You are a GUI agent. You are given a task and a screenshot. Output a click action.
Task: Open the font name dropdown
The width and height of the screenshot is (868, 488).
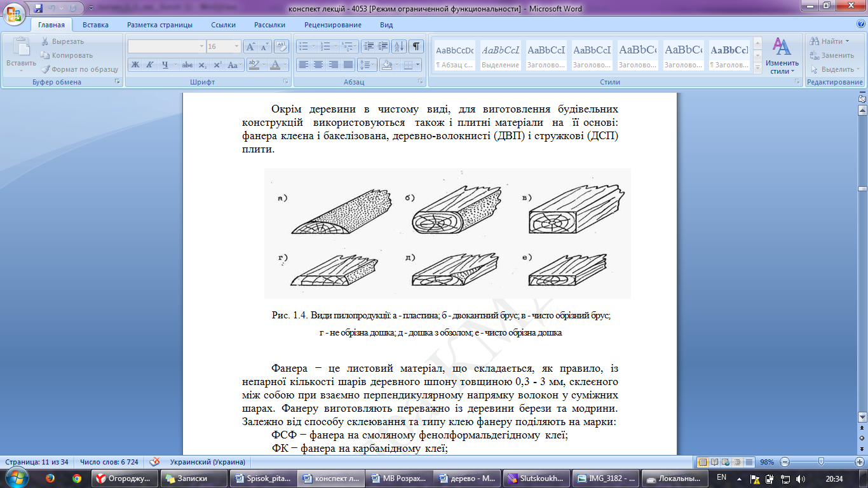click(201, 46)
